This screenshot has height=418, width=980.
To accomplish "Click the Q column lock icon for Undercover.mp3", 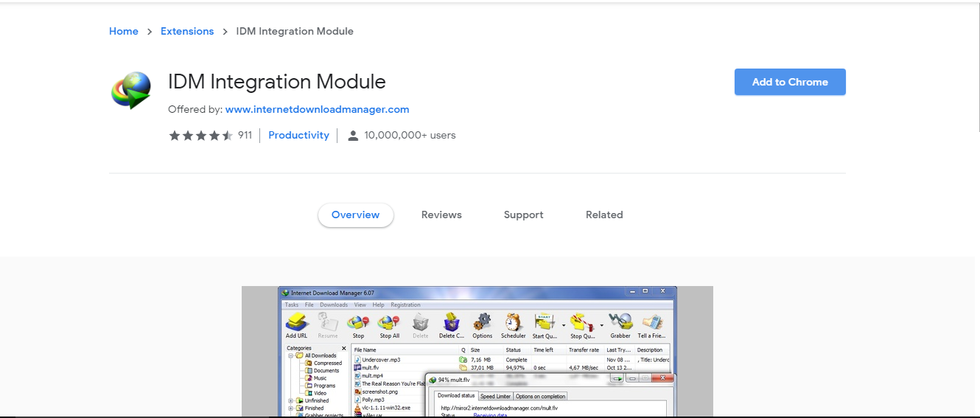I will (x=463, y=360).
